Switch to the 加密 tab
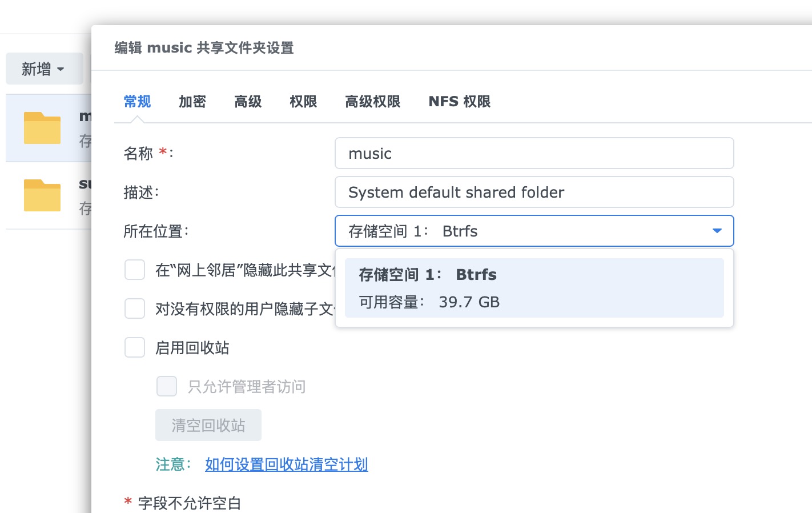The width and height of the screenshot is (812, 513). [192, 102]
